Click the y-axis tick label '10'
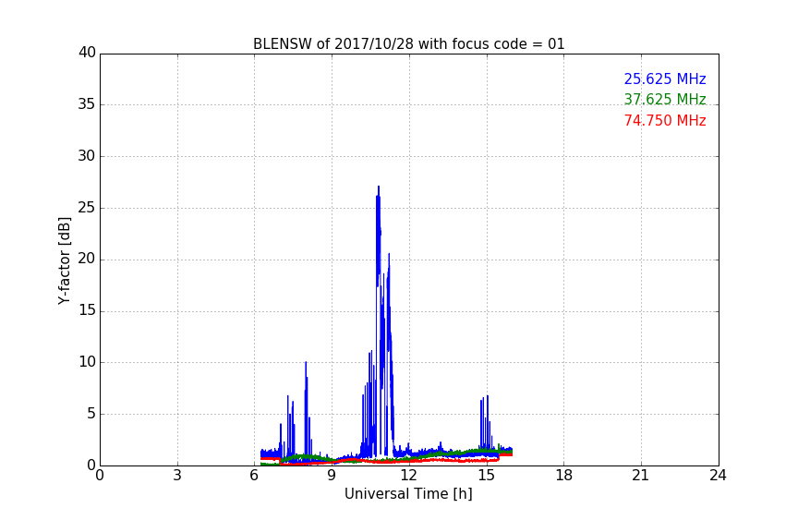This screenshot has height=532, width=798. coord(87,362)
